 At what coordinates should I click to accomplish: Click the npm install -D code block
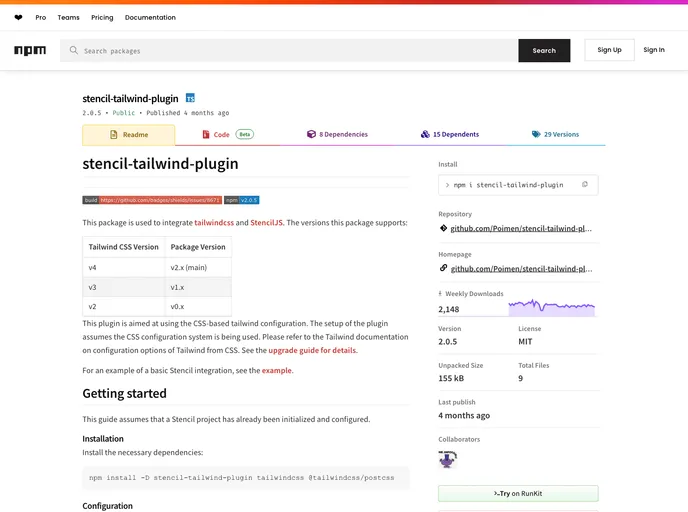246,478
